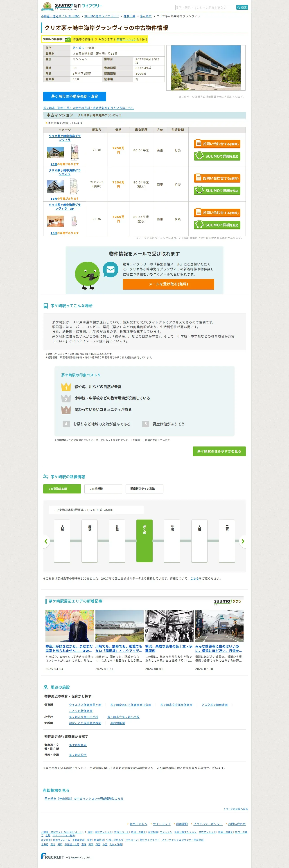The image size is (289, 868).
Task: Click the silver crown rank 2 icon
Action: coord(66,398)
